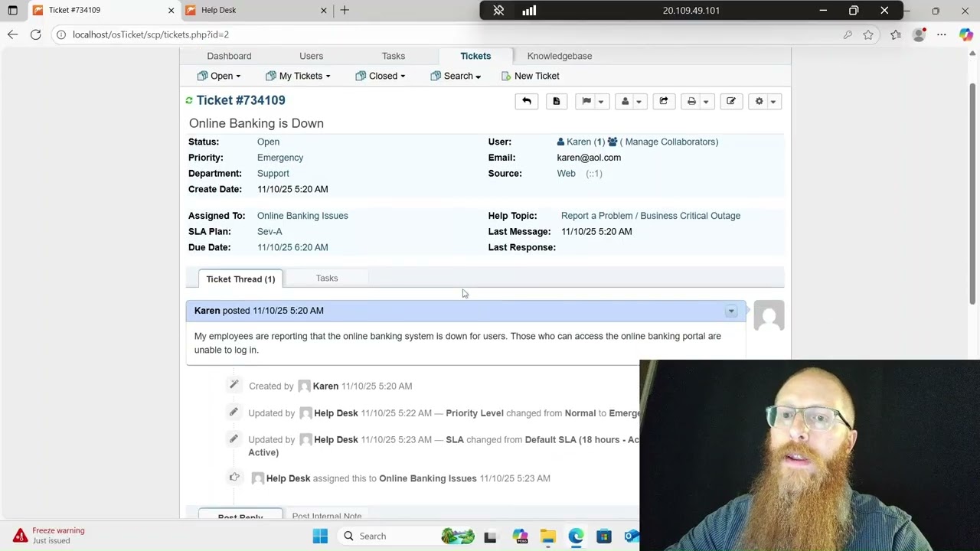Open File Explorer from taskbar
Viewport: 980px width, 551px height.
pyautogui.click(x=547, y=536)
